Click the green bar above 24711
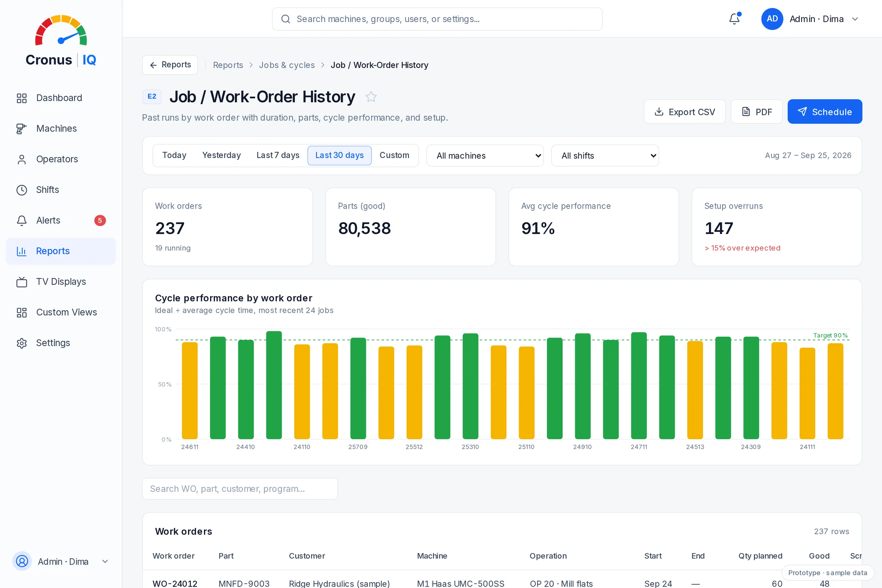The height and width of the screenshot is (588, 882). (x=639, y=386)
